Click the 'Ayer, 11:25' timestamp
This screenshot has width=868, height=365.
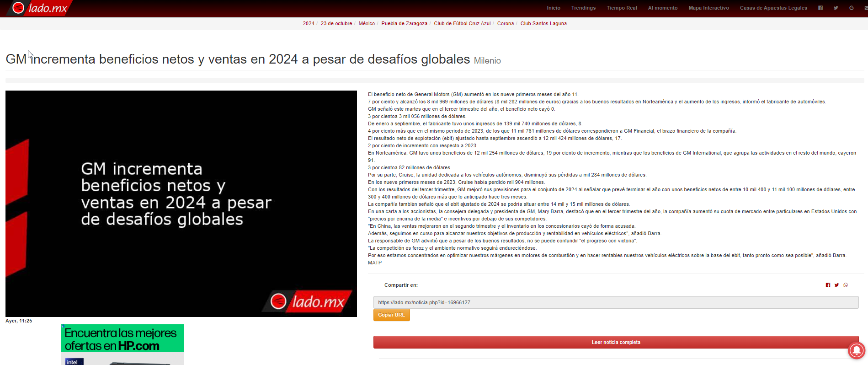pyautogui.click(x=19, y=321)
